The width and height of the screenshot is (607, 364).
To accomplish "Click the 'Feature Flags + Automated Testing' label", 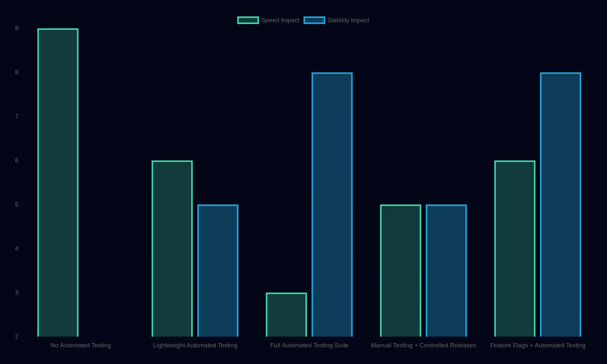I will (x=538, y=345).
